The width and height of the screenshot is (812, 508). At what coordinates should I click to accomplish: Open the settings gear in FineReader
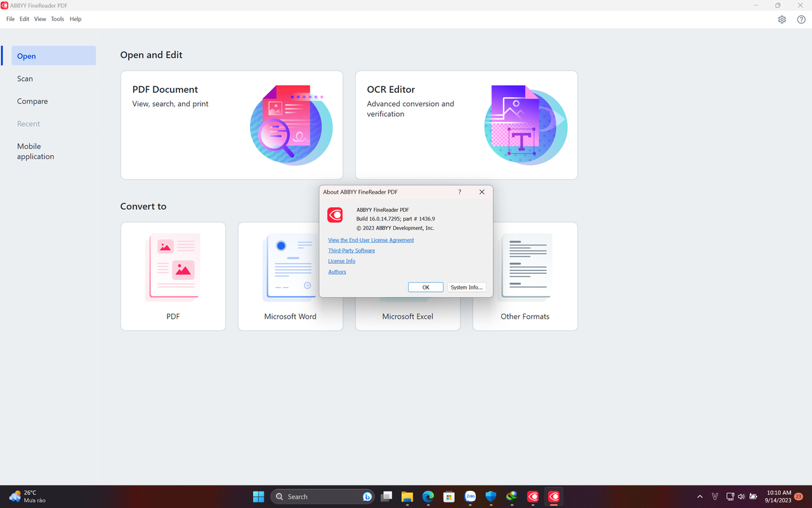[x=782, y=20]
